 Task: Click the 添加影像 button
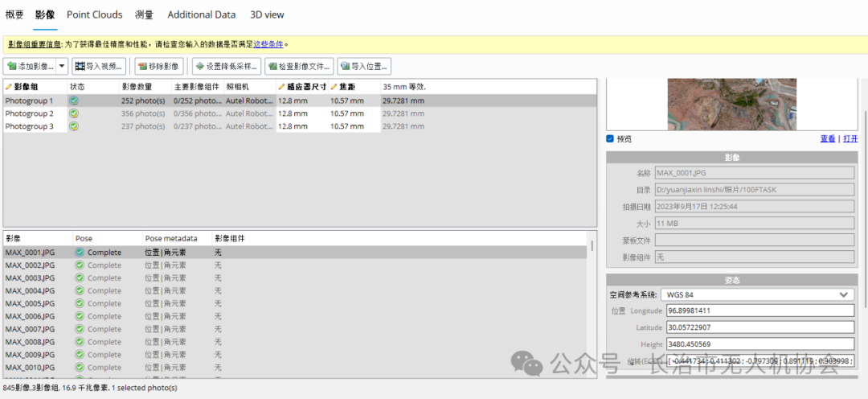click(30, 67)
